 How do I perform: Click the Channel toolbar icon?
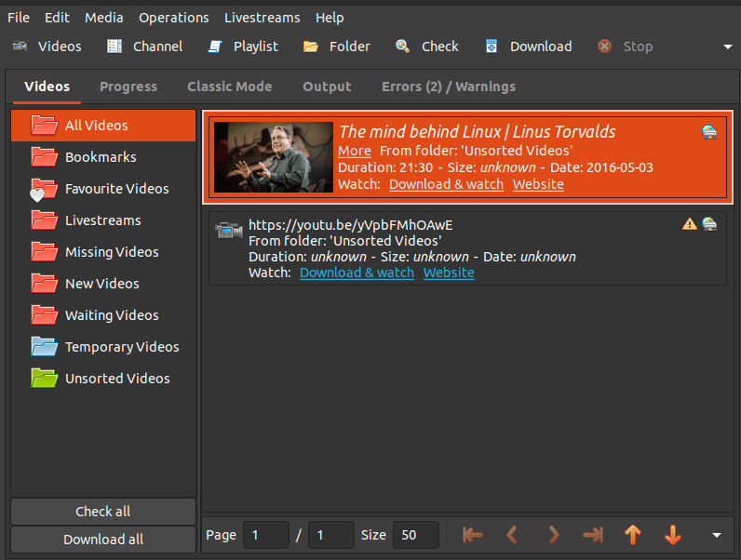(115, 46)
